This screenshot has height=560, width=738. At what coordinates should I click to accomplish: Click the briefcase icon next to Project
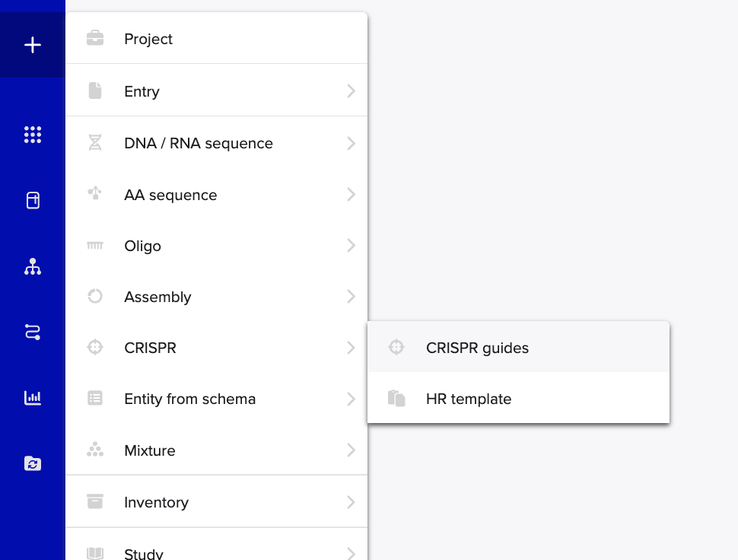(95, 39)
